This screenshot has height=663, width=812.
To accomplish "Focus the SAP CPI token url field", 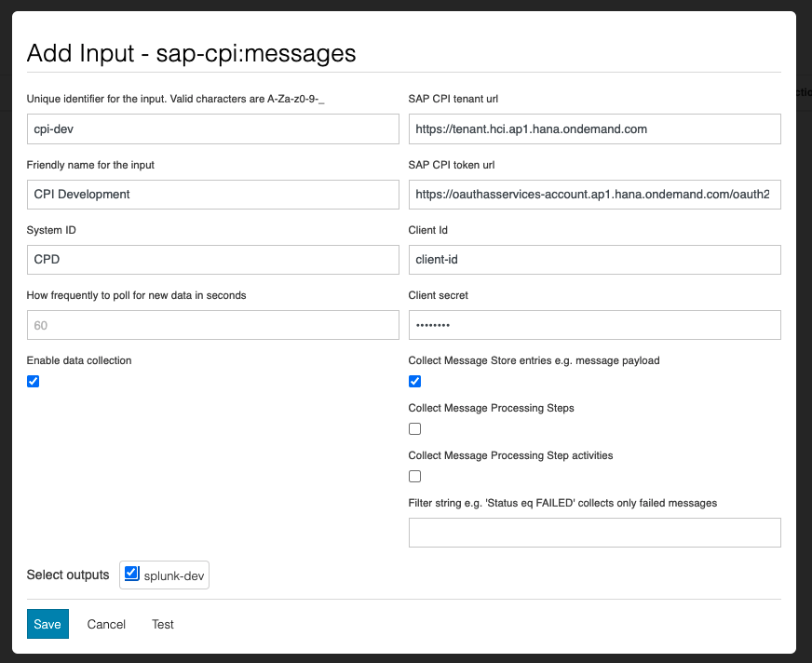I will [594, 195].
